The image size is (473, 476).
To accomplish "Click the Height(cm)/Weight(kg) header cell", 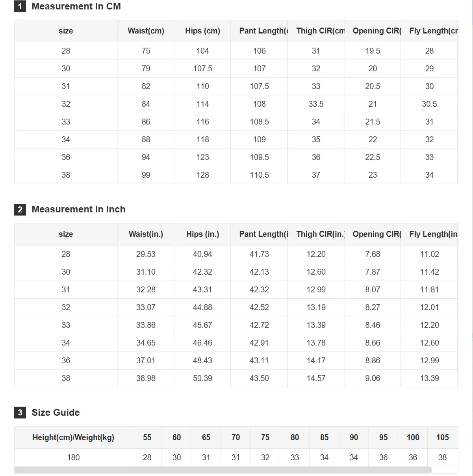I will pos(73,437).
